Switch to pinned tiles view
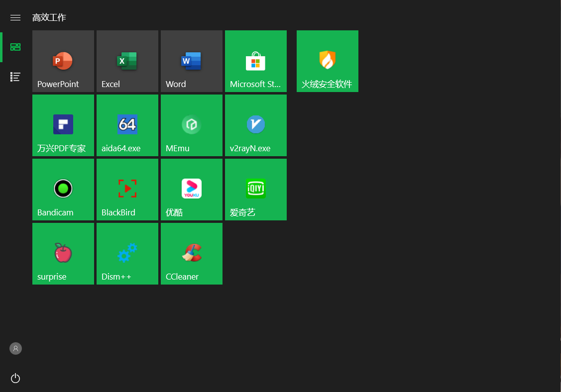Viewport: 561px width, 392px height. pyautogui.click(x=15, y=47)
